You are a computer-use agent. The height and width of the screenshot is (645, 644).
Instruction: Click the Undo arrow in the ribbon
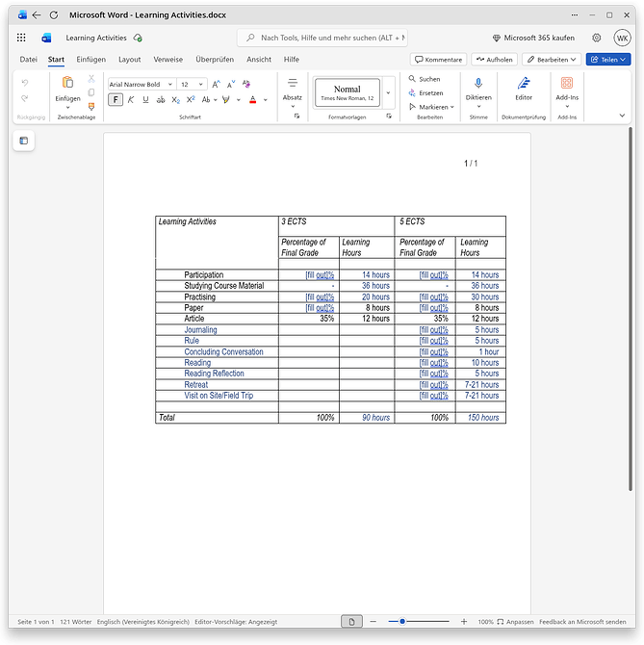(25, 83)
